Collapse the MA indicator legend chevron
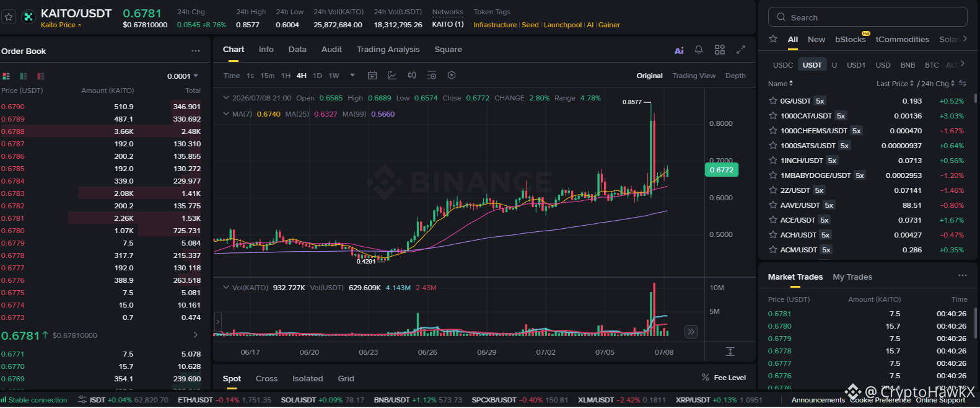Screen dimensions: 980x408 tap(226, 114)
